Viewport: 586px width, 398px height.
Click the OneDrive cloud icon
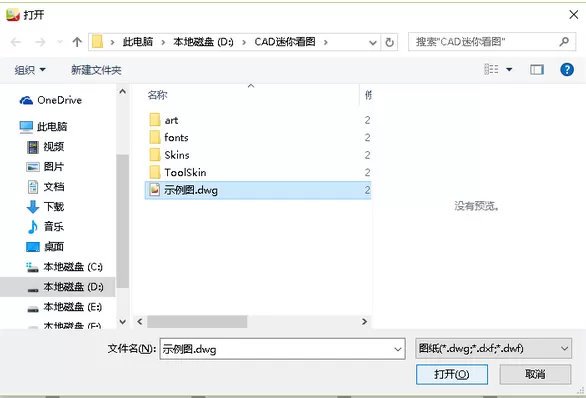click(26, 100)
